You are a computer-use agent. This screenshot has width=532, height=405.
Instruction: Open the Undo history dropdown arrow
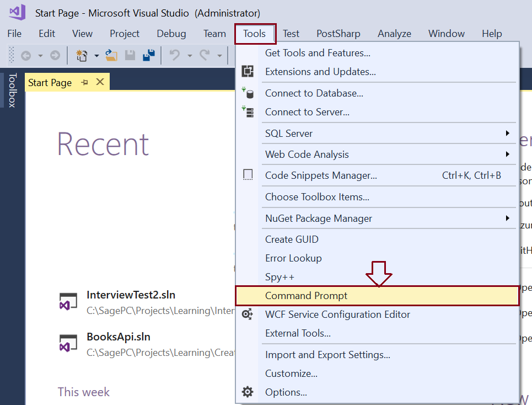coord(190,55)
